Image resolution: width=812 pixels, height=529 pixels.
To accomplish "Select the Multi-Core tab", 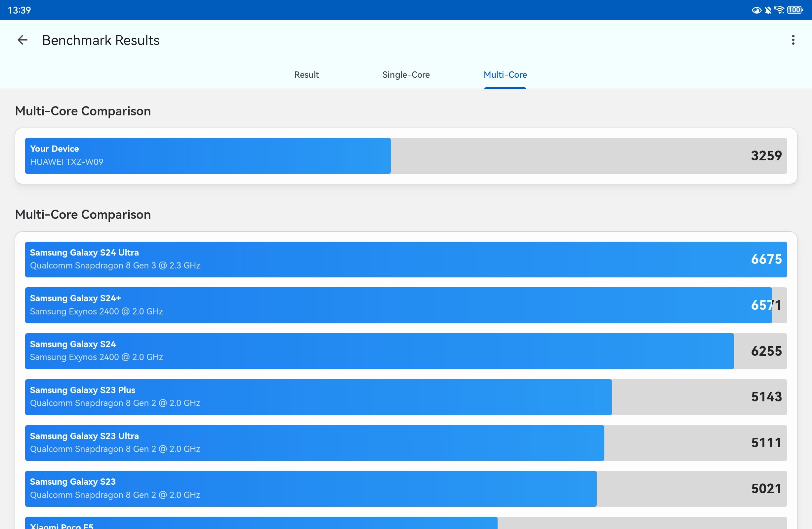I will (505, 75).
